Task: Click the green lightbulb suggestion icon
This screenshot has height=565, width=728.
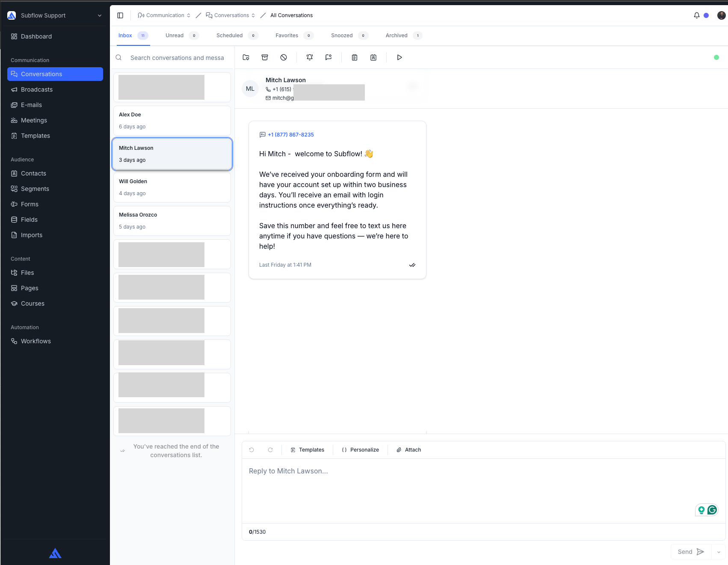Action: pos(701,510)
